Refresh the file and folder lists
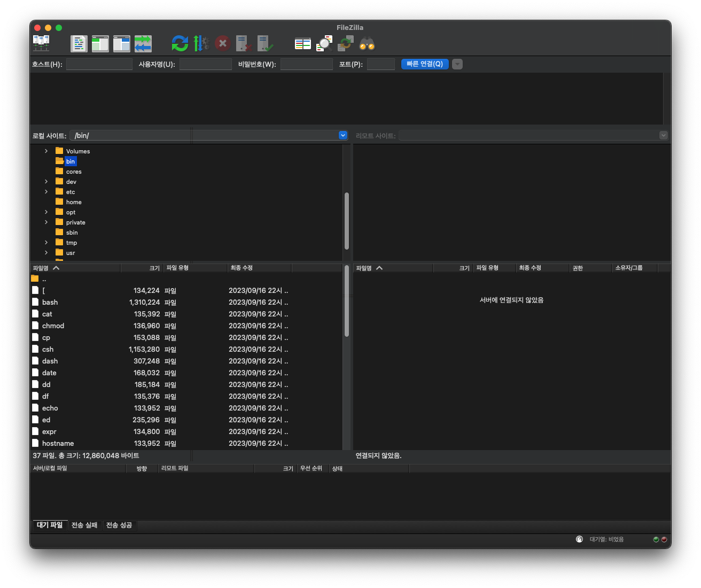The height and width of the screenshot is (588, 701). tap(180, 43)
